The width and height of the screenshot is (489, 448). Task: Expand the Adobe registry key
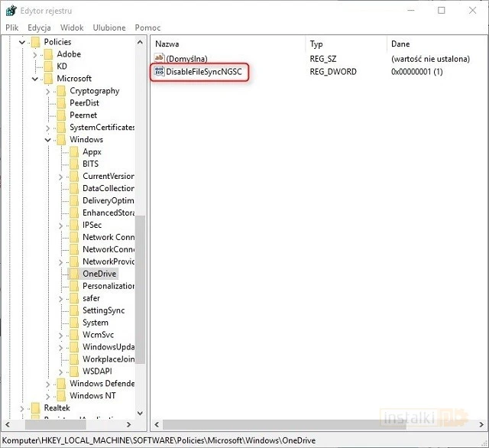(34, 54)
